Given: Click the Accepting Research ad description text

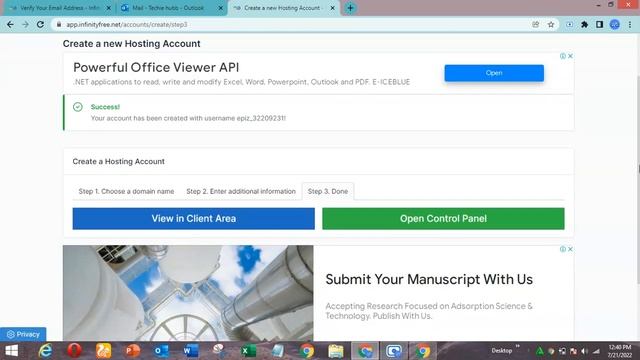Looking at the screenshot, I should click(429, 311).
